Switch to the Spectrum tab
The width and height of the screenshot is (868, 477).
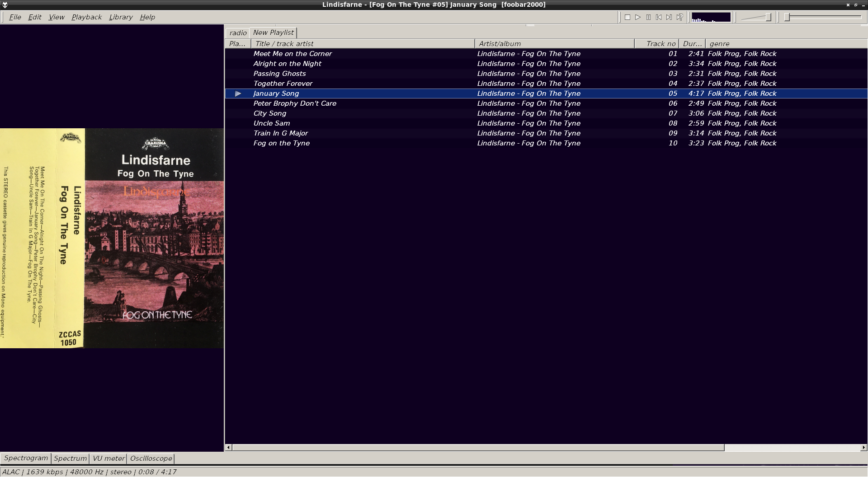(70, 458)
